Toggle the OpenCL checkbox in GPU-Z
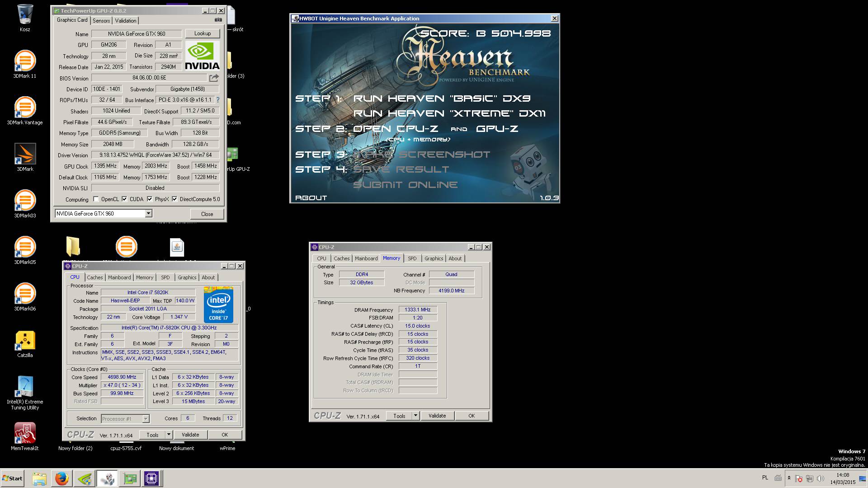The width and height of the screenshot is (868, 488). pyautogui.click(x=96, y=199)
